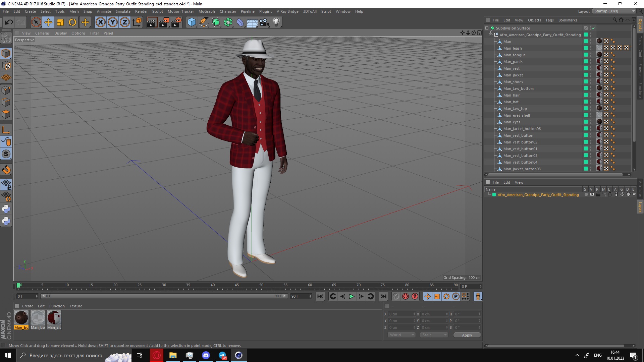Toggle X axis lock

[100, 22]
